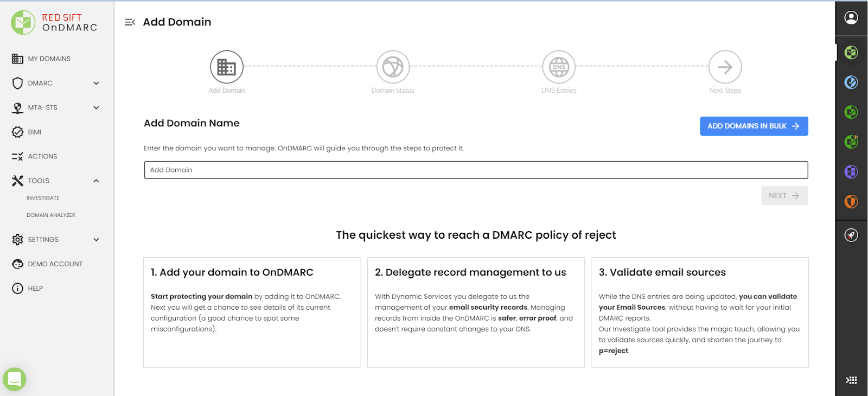This screenshot has height=396, width=868.
Task: Click the Next button
Action: point(784,196)
